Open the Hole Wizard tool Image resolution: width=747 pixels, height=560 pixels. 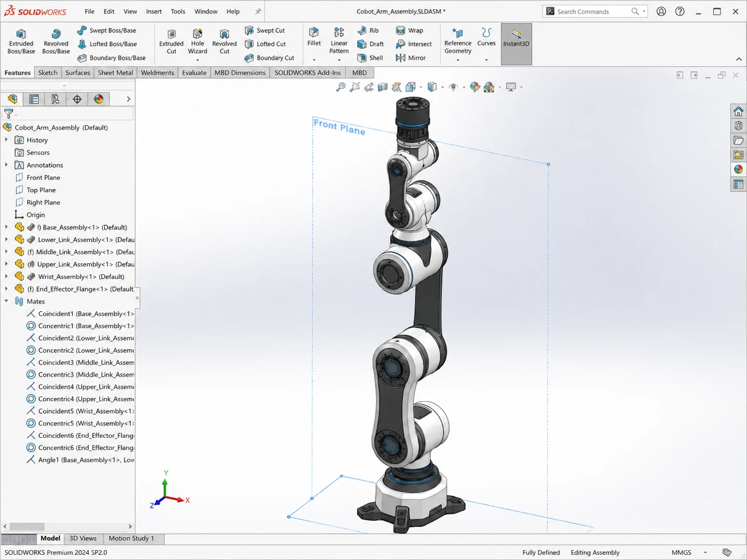(198, 40)
